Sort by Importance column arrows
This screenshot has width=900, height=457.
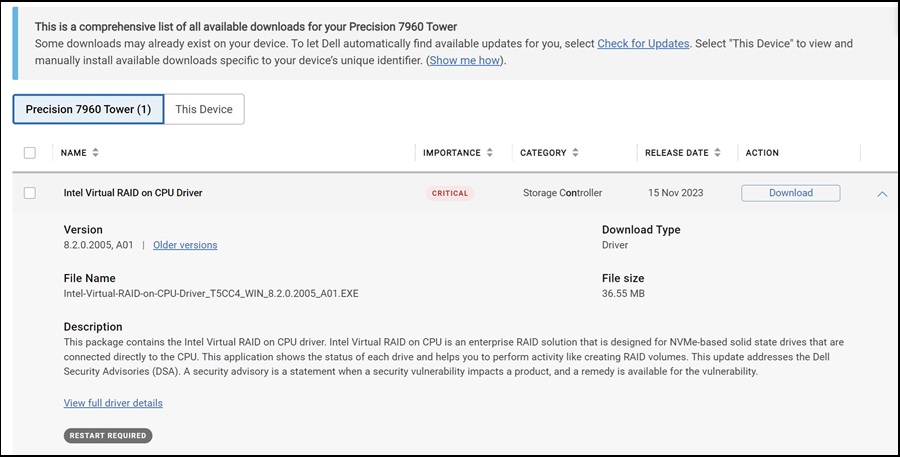(x=490, y=153)
